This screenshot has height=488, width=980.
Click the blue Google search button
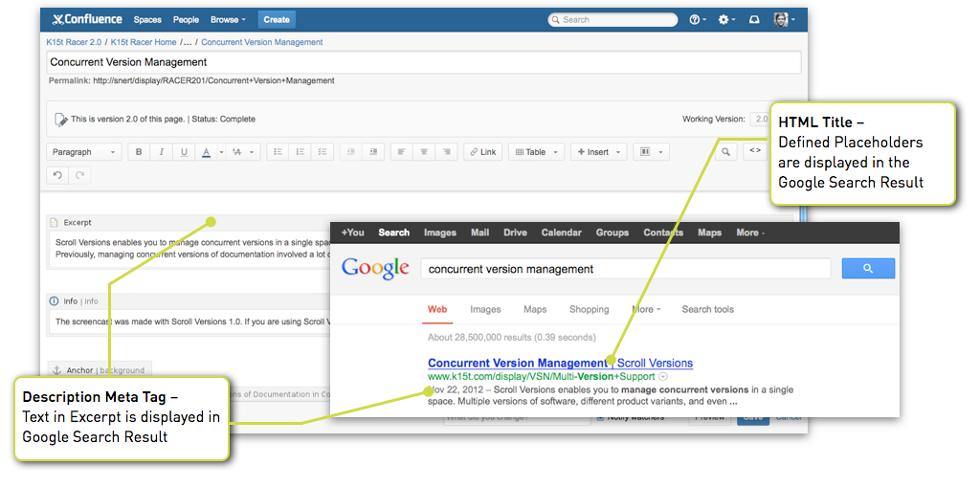868,269
